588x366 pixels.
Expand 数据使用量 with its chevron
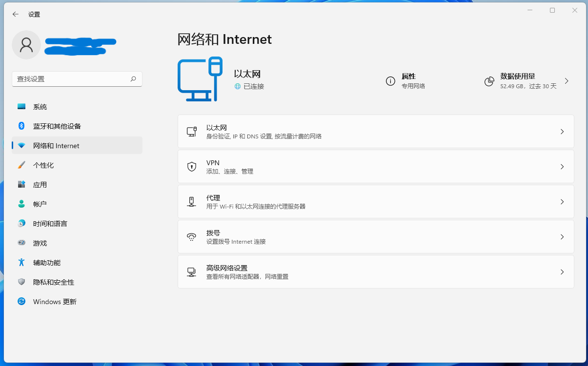coord(567,81)
